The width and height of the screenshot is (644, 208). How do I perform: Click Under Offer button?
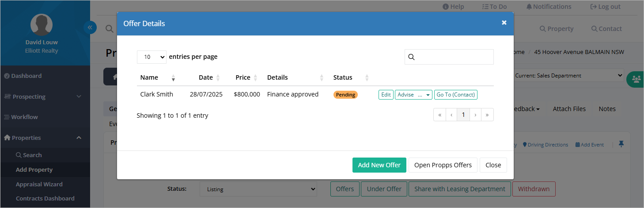384,189
